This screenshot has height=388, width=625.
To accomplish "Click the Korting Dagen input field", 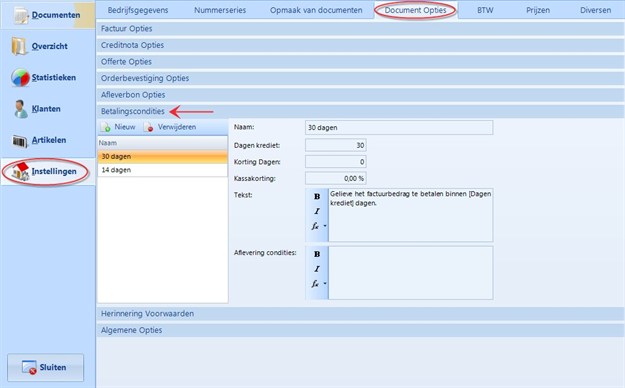I will coord(336,162).
